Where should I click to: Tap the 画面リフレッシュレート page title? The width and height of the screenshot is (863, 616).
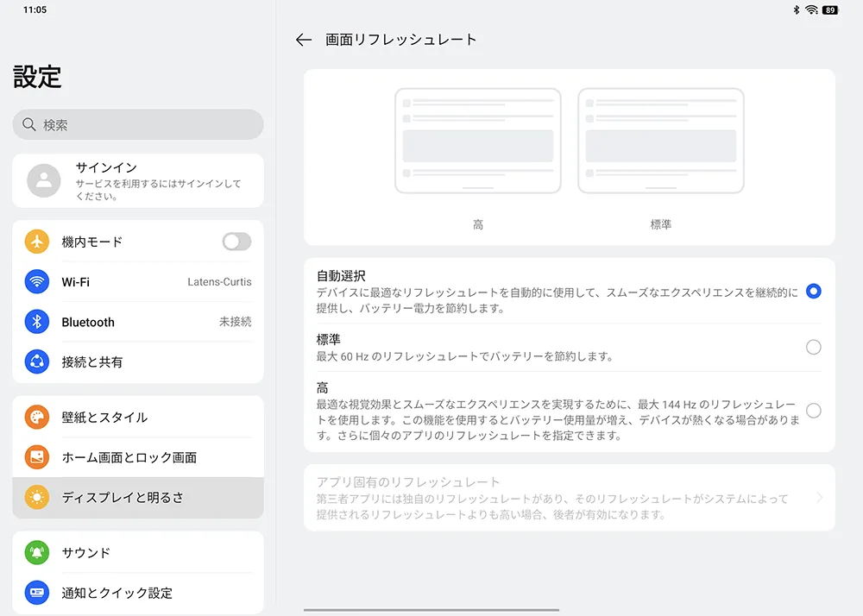(x=400, y=40)
